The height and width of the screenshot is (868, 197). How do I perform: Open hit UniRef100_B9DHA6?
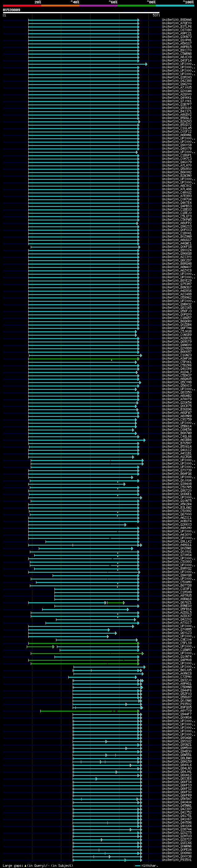coord(177,20)
